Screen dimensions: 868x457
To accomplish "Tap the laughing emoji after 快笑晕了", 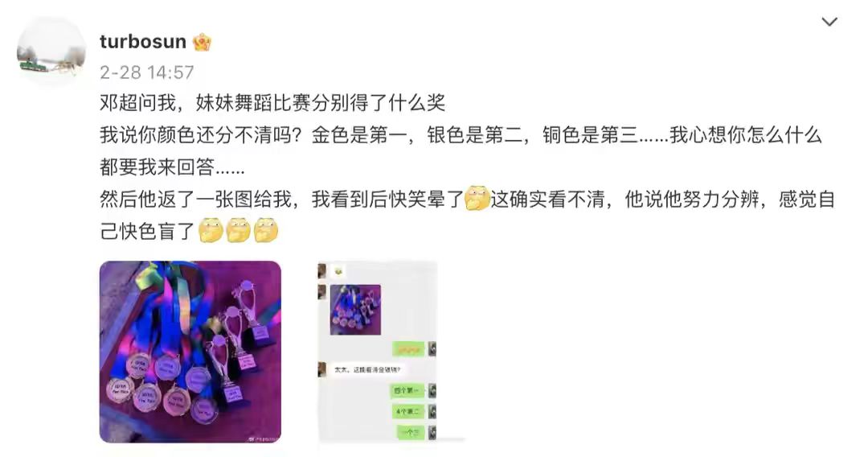I will [x=477, y=198].
